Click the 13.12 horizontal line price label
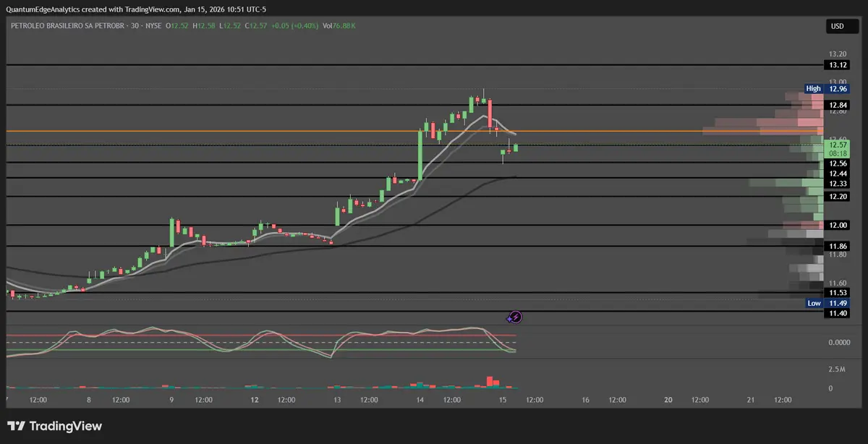Screen dimensions: 868x444 [838, 65]
